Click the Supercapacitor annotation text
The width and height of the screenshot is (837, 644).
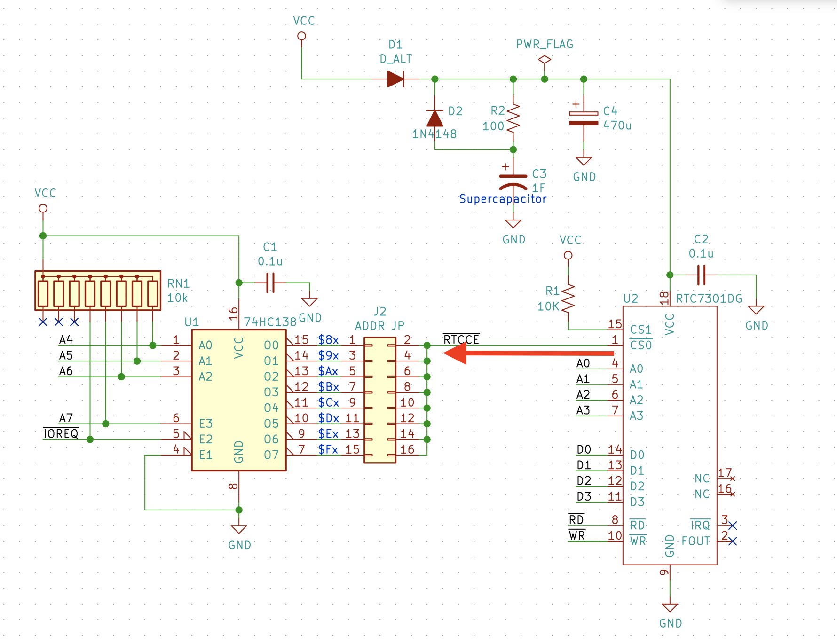pos(503,199)
